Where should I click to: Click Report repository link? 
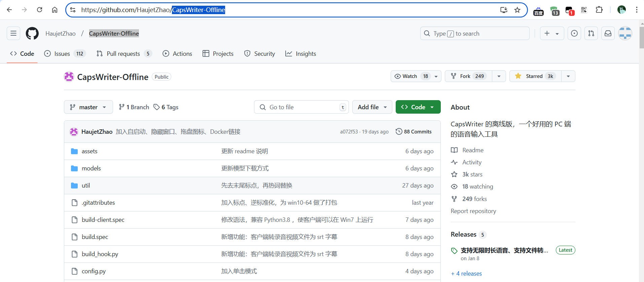(473, 211)
